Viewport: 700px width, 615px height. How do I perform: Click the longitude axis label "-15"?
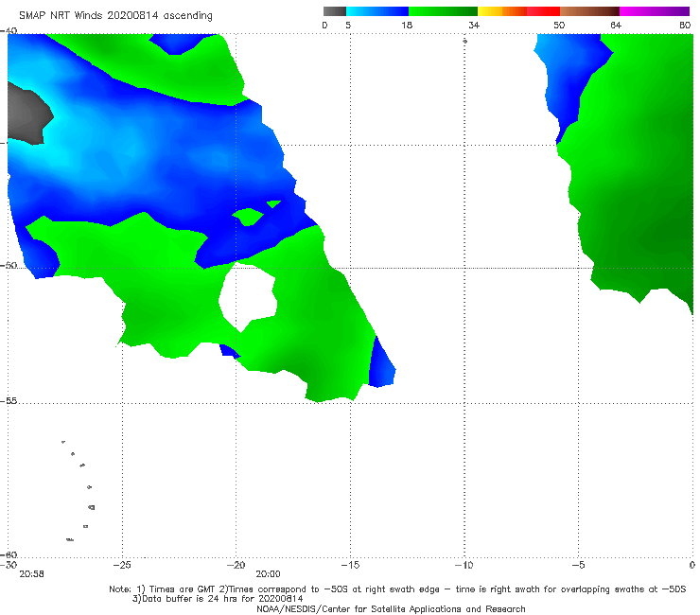[350, 565]
